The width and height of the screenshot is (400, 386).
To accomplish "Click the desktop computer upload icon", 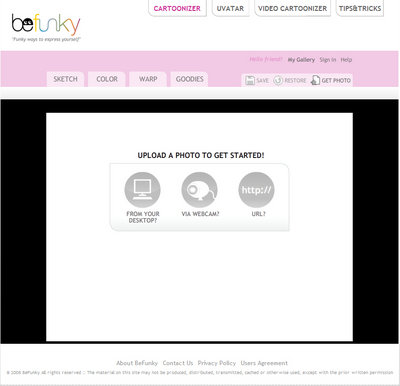I will pos(142,190).
